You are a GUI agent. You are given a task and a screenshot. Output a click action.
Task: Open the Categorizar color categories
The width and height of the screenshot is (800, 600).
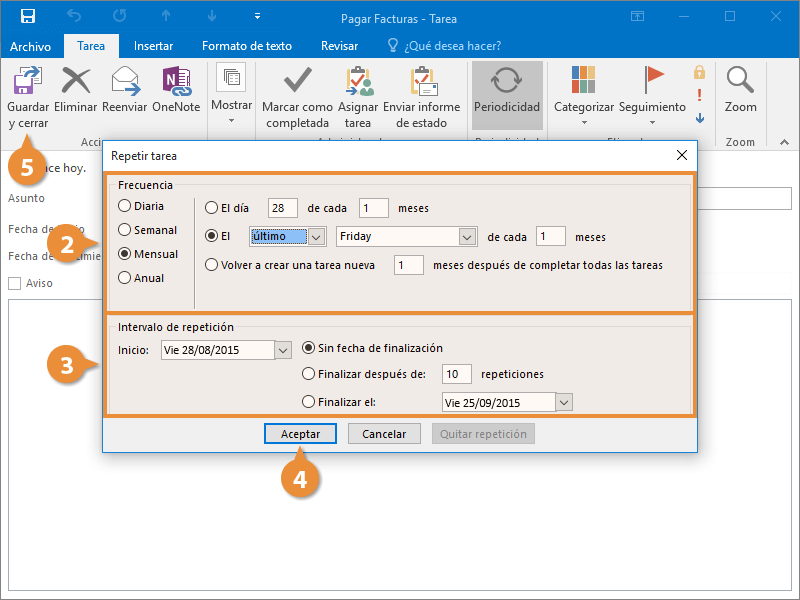tap(583, 81)
